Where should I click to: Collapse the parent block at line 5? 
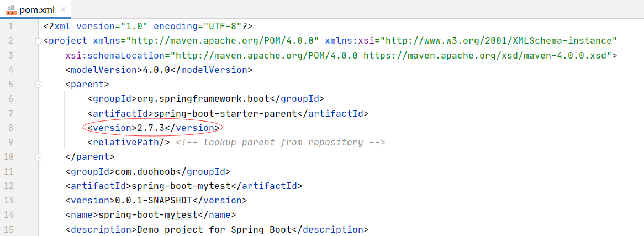pos(38,85)
